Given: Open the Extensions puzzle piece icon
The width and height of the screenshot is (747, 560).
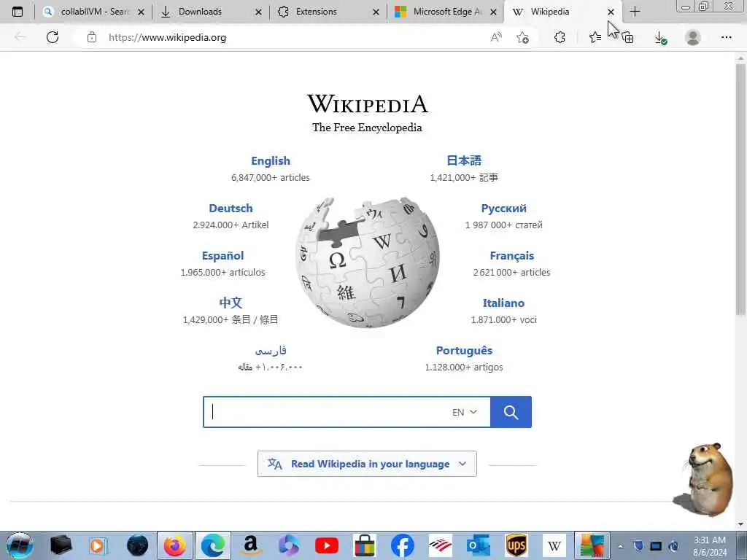Looking at the screenshot, I should (x=560, y=37).
